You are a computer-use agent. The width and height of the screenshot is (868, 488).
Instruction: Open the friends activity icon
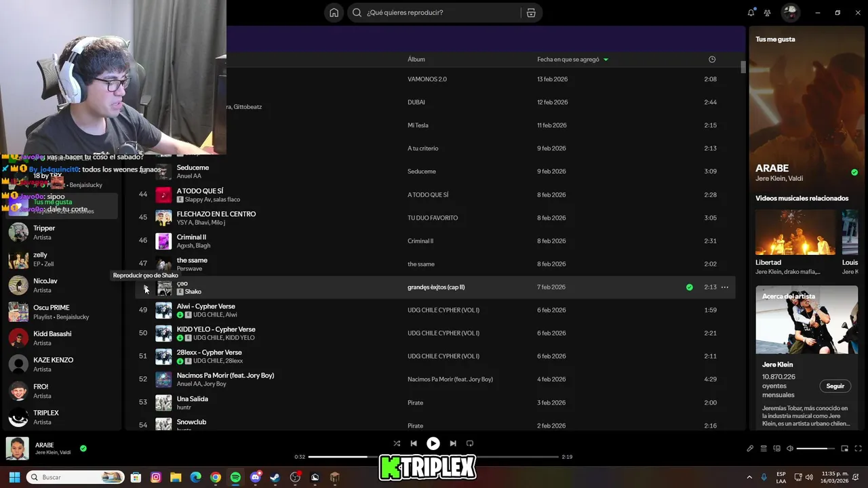coord(767,13)
